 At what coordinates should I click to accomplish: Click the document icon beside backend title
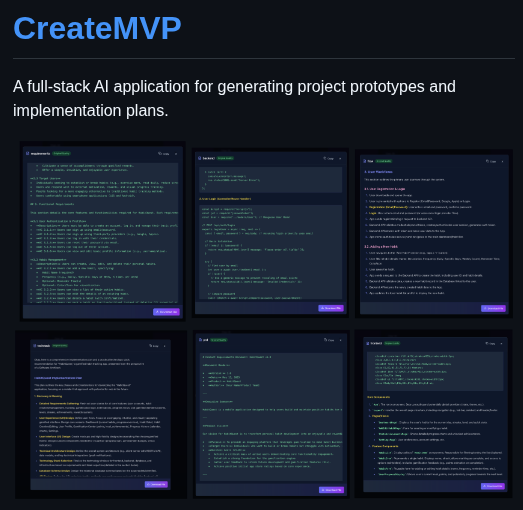[x=199, y=158]
